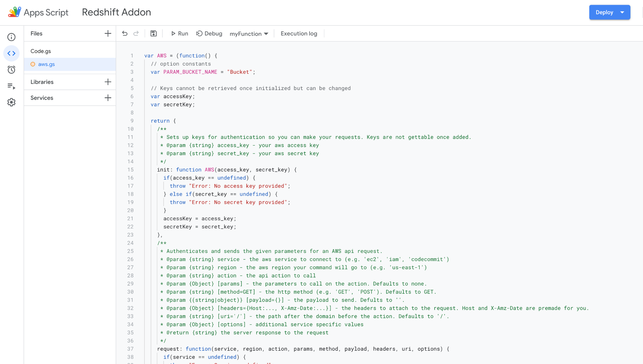Run the selected function
The image size is (643, 364).
click(x=180, y=34)
